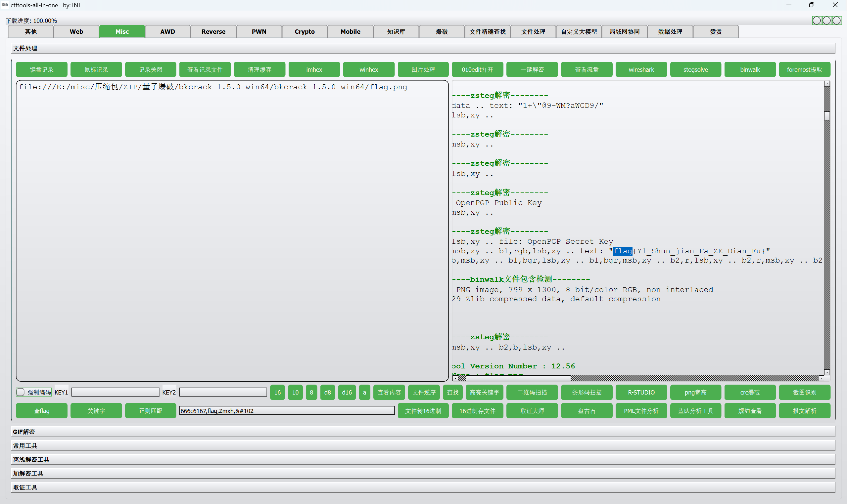Expand the GIF解密 section
The image size is (847, 504).
(423, 432)
